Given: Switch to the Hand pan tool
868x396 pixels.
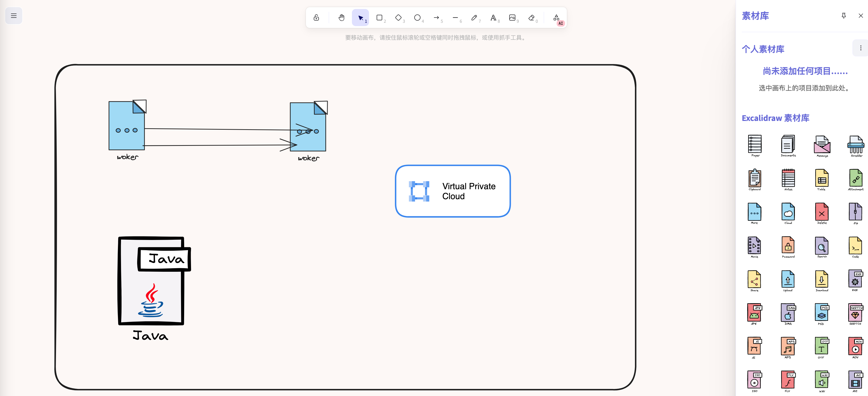Looking at the screenshot, I should pyautogui.click(x=341, y=18).
